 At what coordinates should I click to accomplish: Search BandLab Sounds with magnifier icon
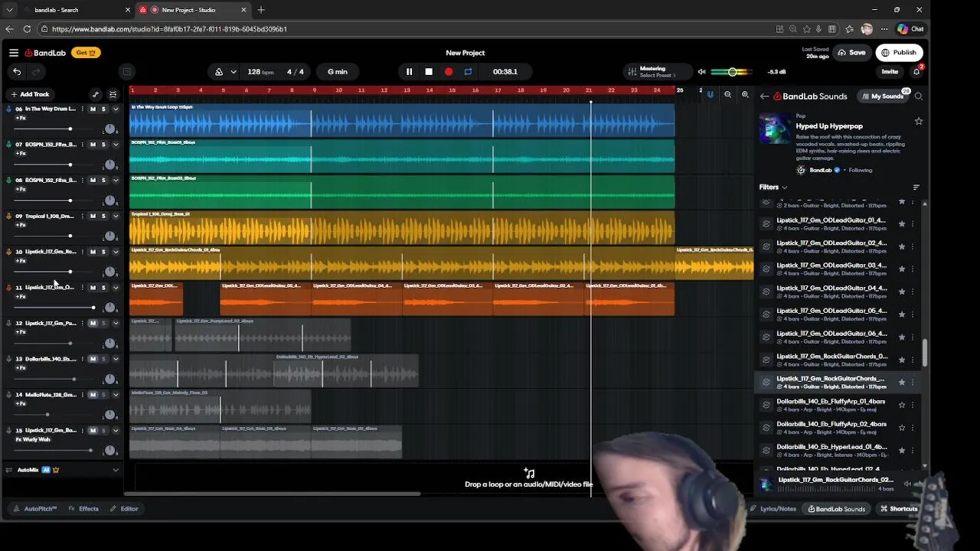pos(919,96)
